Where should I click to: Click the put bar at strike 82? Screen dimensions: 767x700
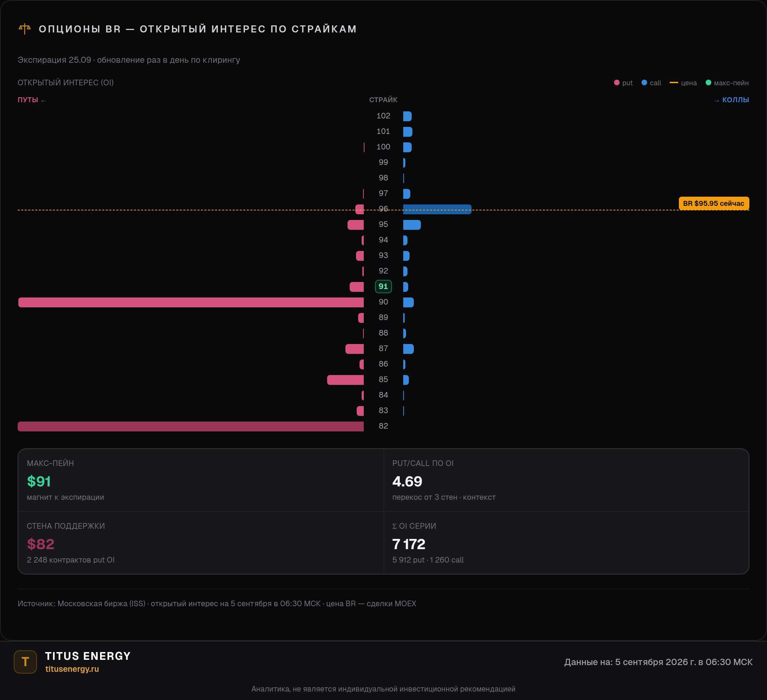click(x=191, y=426)
